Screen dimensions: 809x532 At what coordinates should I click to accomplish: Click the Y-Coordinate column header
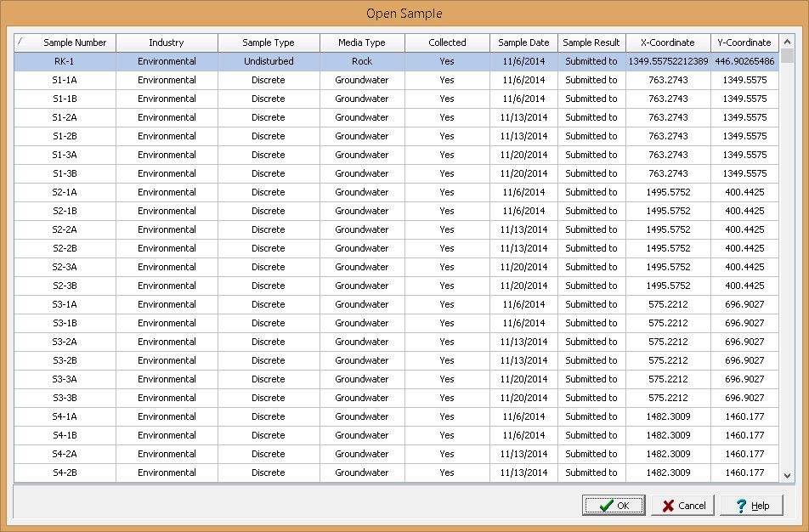(744, 42)
